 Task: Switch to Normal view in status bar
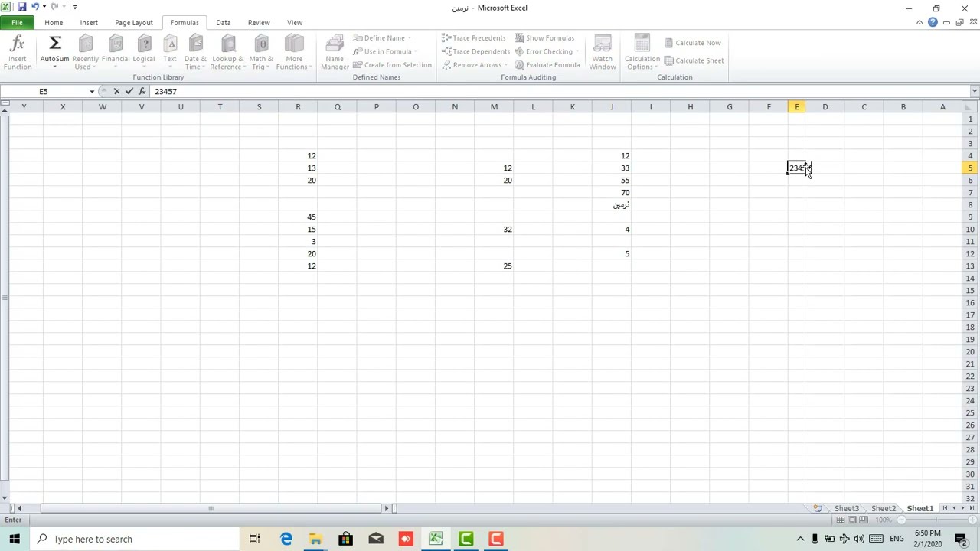click(x=841, y=520)
